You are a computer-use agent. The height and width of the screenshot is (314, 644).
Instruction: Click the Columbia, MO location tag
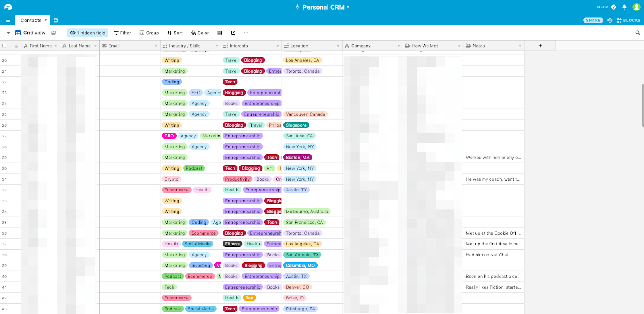[x=300, y=266]
